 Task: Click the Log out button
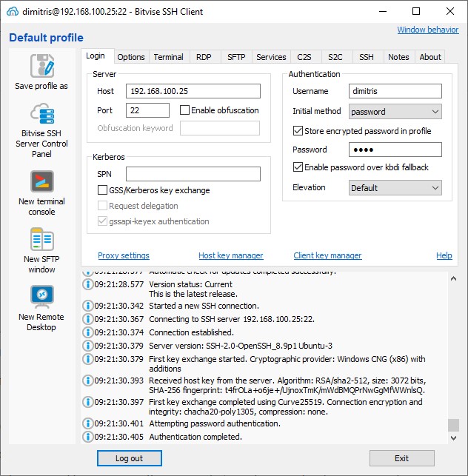(130, 458)
